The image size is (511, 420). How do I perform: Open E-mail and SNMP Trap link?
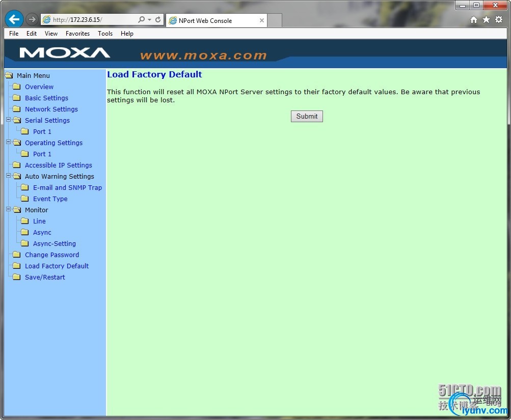pos(67,187)
